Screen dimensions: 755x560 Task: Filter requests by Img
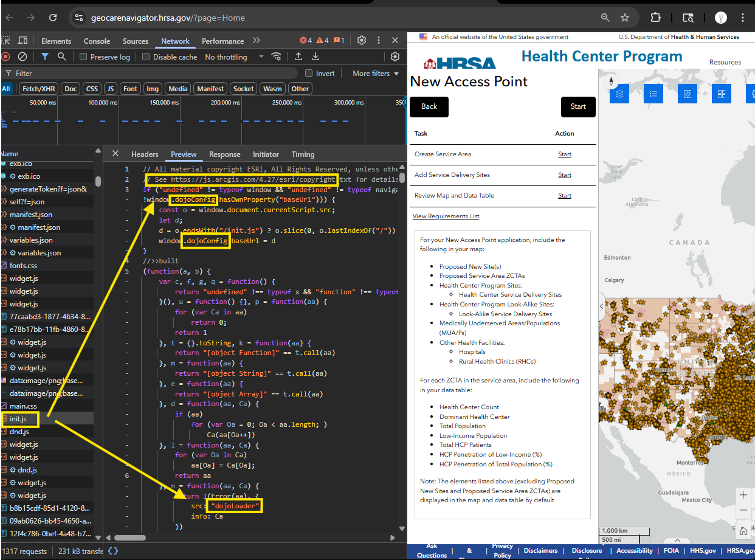(153, 88)
